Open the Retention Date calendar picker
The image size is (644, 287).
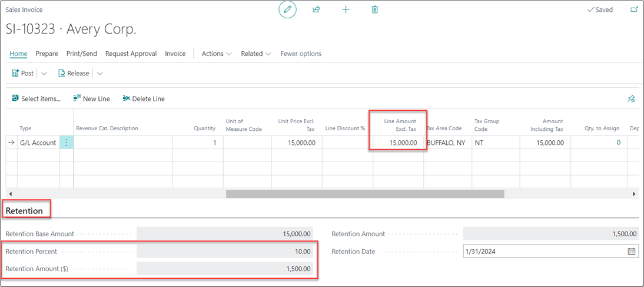point(632,252)
